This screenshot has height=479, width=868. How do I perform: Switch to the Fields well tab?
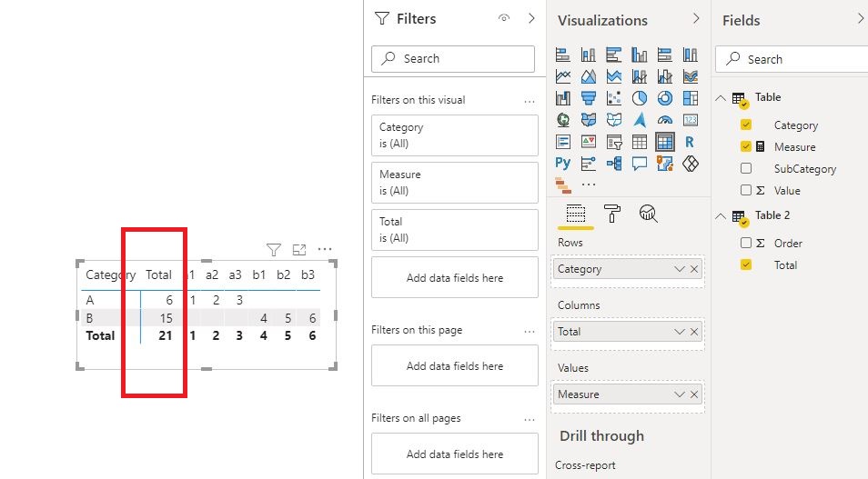pos(576,214)
